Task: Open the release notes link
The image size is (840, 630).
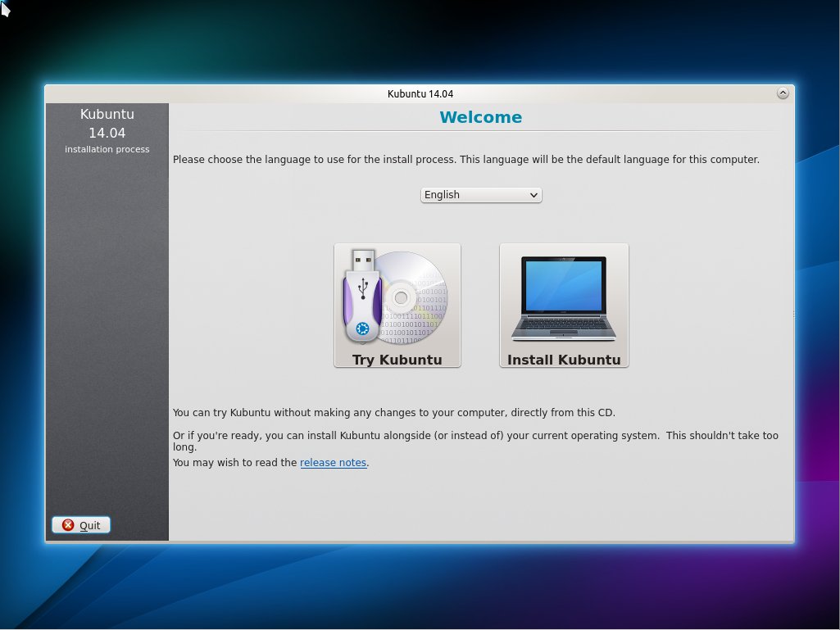Action: [334, 462]
